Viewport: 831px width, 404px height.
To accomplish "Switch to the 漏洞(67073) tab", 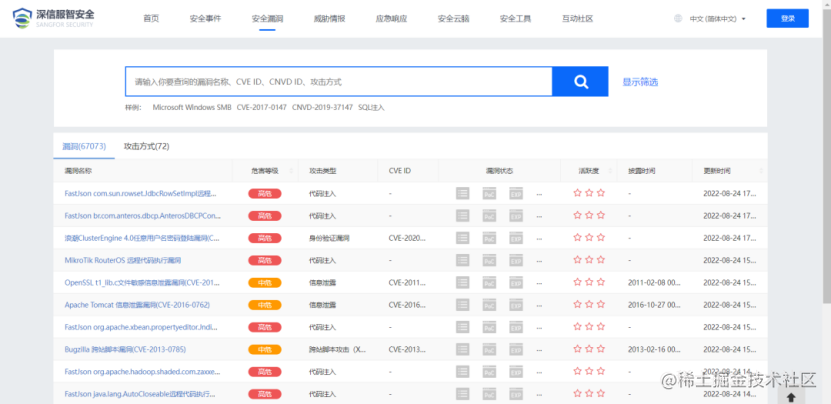I will (84, 146).
